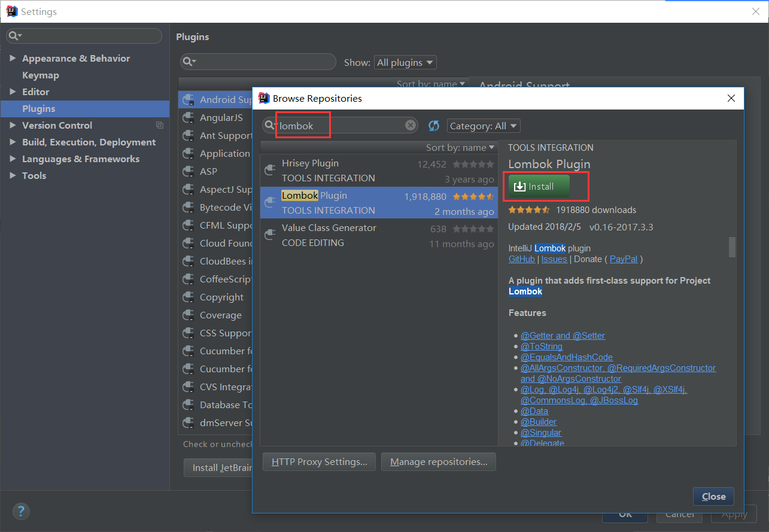Open the Show: All plugins dropdown
The width and height of the screenshot is (769, 532).
(405, 62)
